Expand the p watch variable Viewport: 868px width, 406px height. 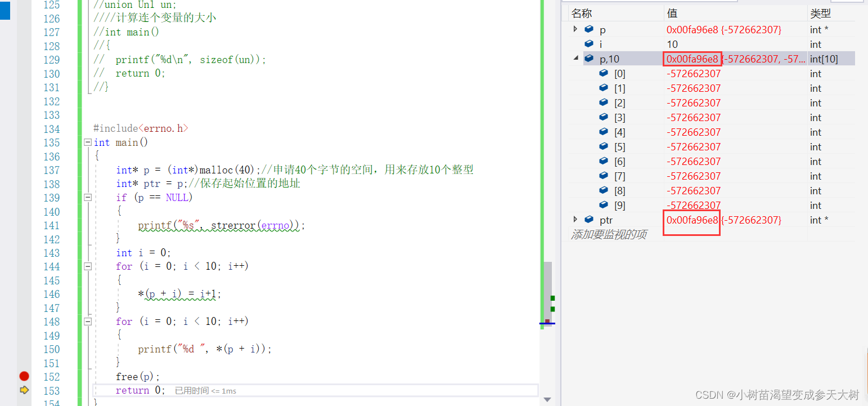[x=575, y=29]
